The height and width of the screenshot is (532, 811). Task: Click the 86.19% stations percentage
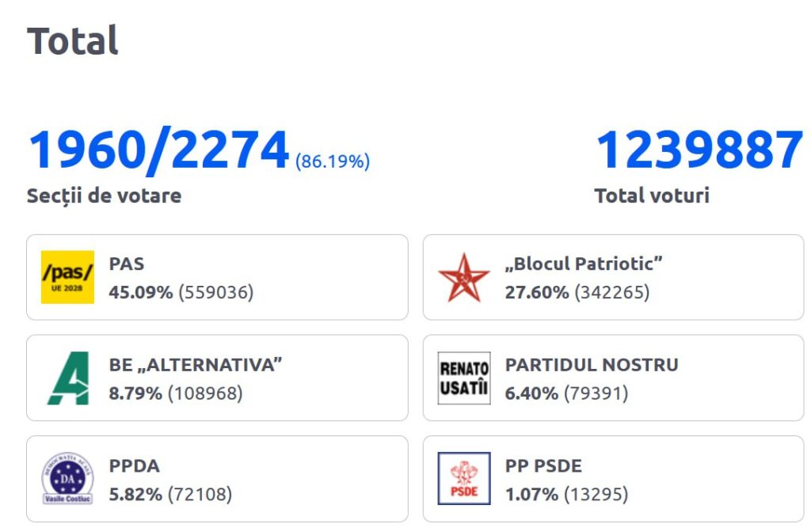(x=333, y=162)
